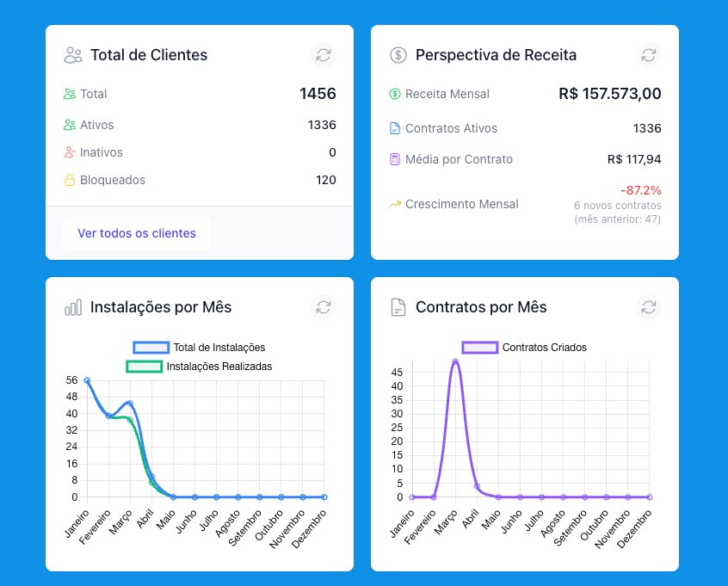Click the Média por Contrato label
Screen dimensions: 728x586
459,159
